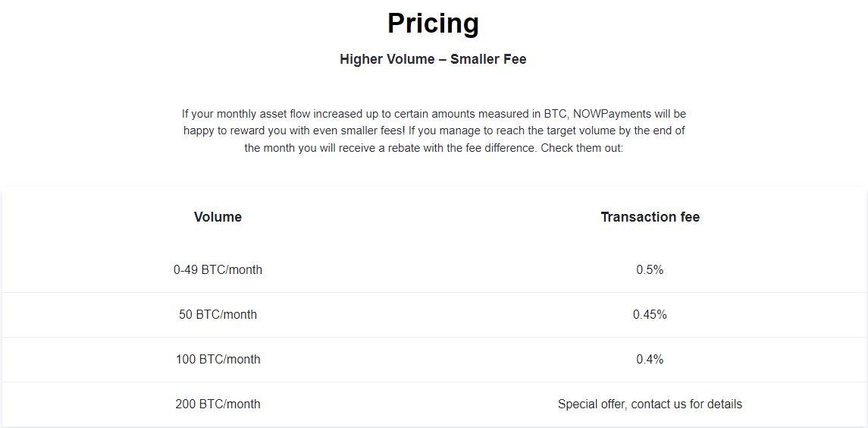Click the 0.45% fee value

(650, 314)
